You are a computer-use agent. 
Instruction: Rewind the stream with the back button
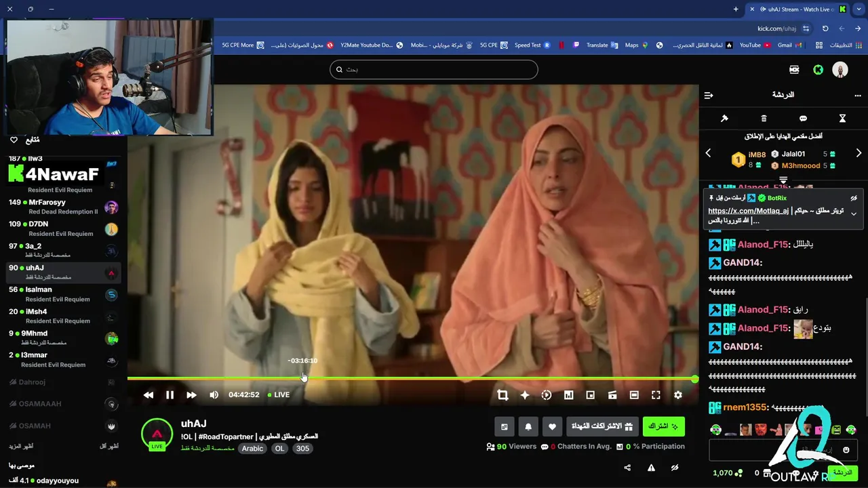pos(148,394)
